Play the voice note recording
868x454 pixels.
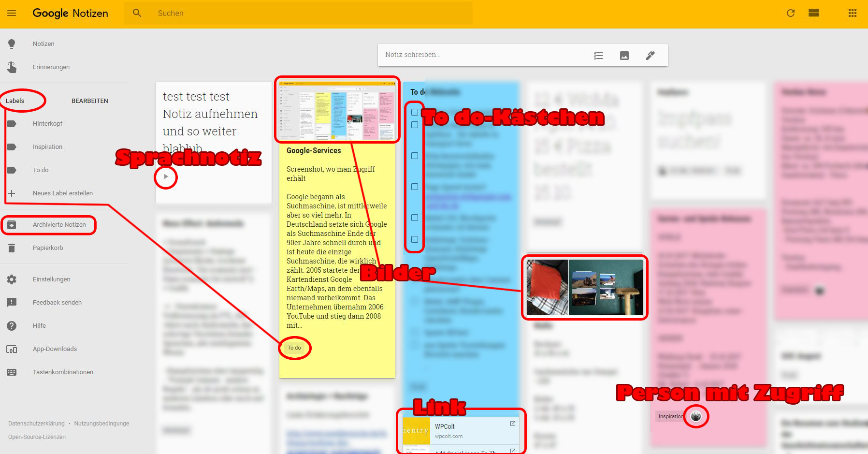(x=166, y=177)
